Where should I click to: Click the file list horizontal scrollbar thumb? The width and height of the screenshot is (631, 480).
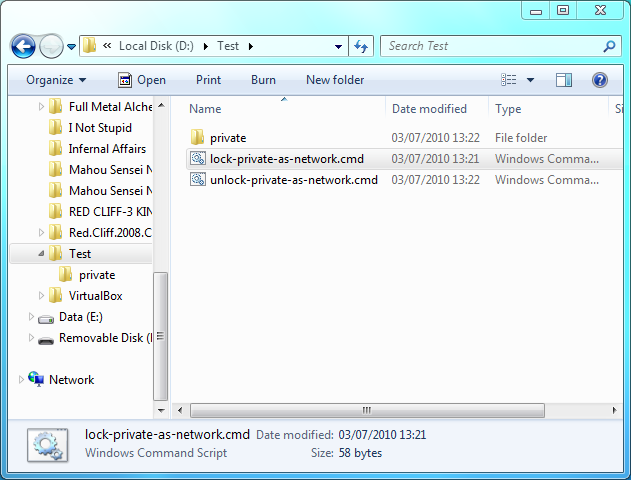367,410
